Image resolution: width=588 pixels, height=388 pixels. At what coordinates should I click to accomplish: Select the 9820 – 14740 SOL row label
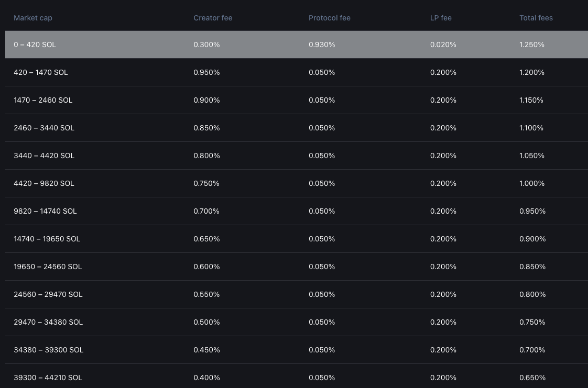tap(45, 211)
